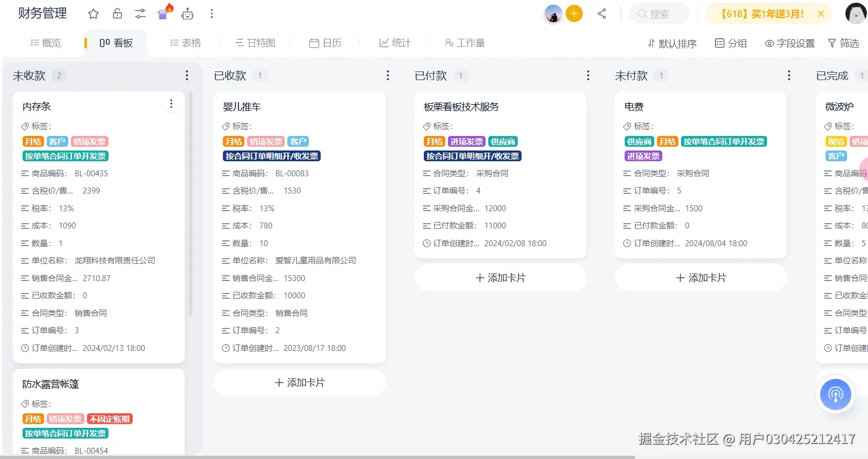Click 龙翔科技有限责任公司 on the 内存条 card
This screenshot has width=868, height=459.
tap(115, 261)
